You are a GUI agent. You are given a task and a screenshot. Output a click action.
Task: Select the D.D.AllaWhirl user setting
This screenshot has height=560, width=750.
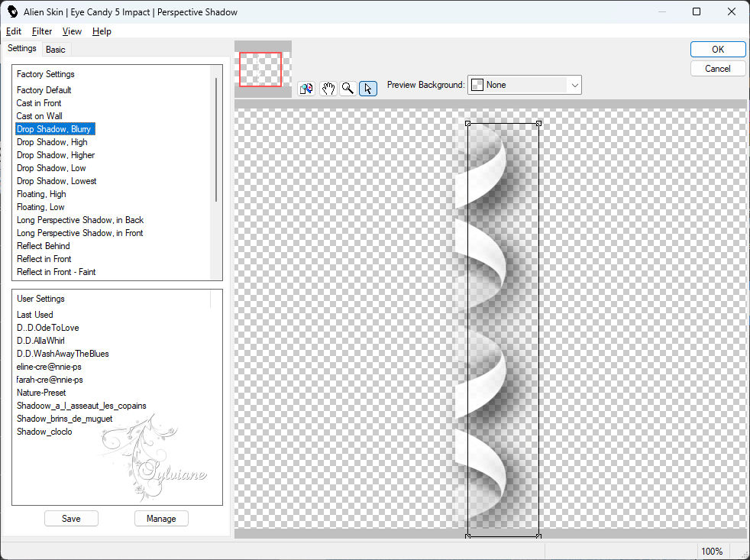click(x=40, y=340)
